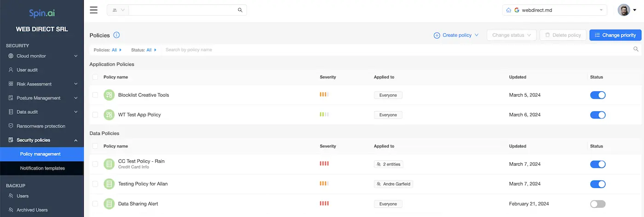This screenshot has height=217, width=644.
Task: Click the CC Test Policy - Rain icon
Action: pos(109,164)
